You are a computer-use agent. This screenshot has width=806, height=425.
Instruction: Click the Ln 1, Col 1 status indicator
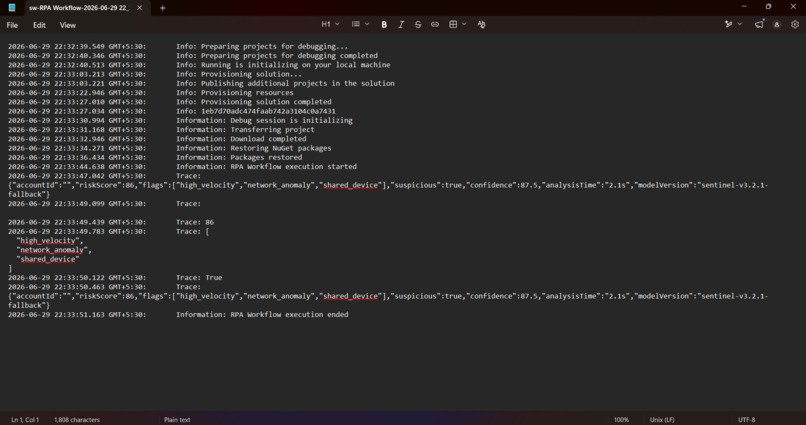click(x=25, y=419)
